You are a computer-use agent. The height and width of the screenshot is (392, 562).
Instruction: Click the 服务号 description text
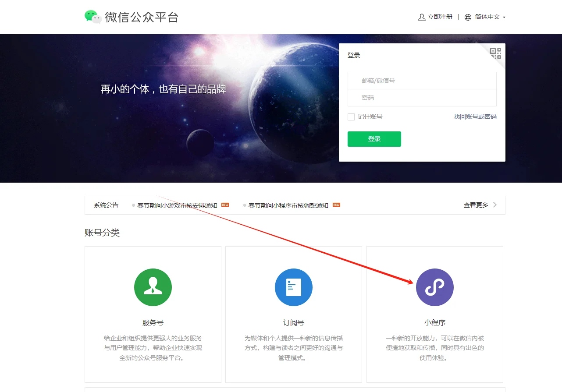(153, 348)
